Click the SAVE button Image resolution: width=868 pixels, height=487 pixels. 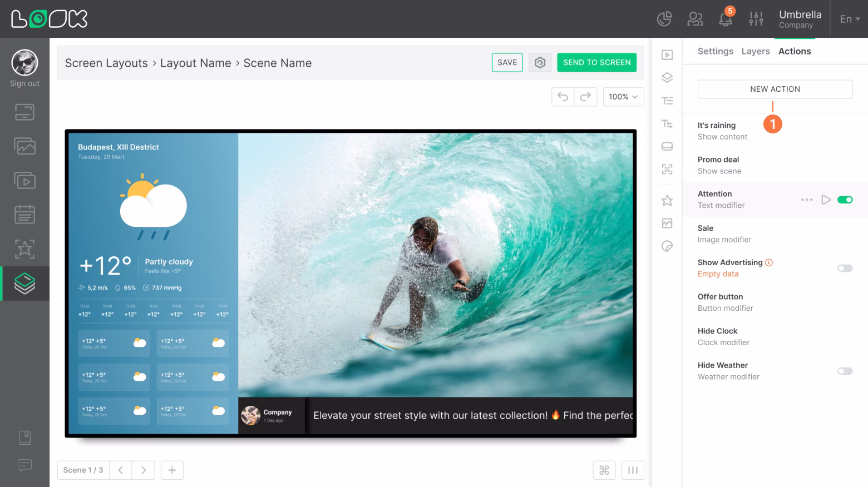pos(507,63)
